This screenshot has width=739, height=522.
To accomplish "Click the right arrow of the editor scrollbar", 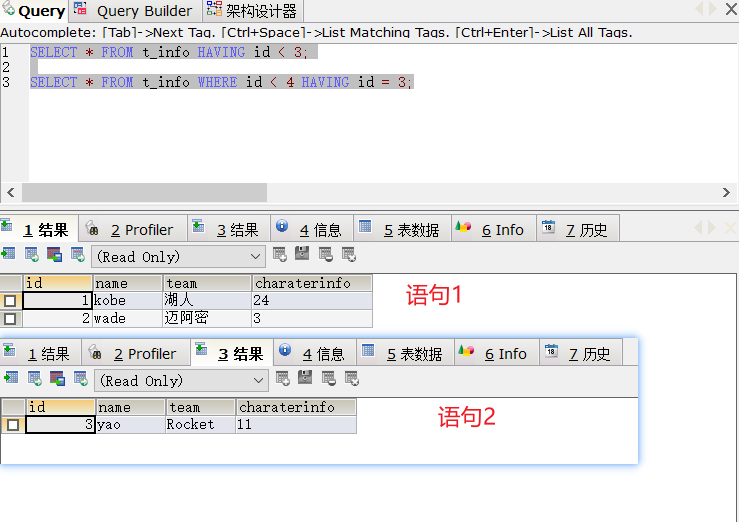I will (726, 192).
